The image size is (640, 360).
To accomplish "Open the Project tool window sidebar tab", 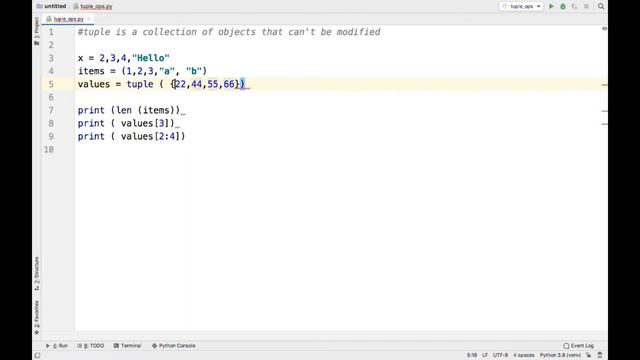I will tap(37, 31).
